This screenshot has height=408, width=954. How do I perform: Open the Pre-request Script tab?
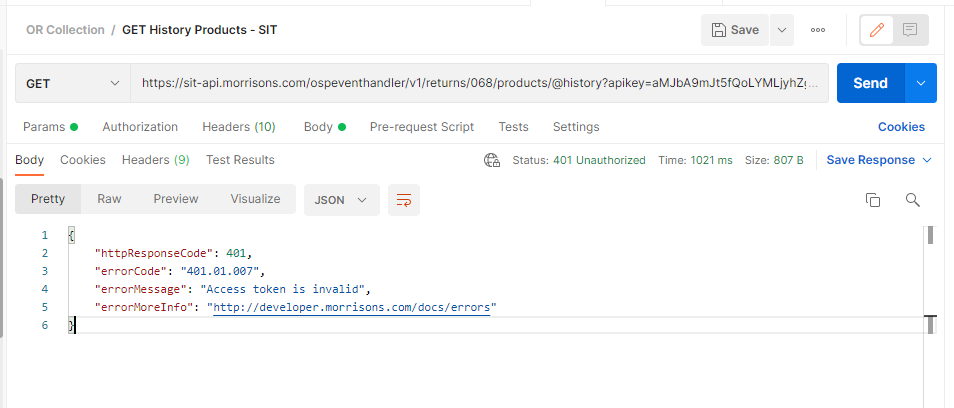pos(422,127)
